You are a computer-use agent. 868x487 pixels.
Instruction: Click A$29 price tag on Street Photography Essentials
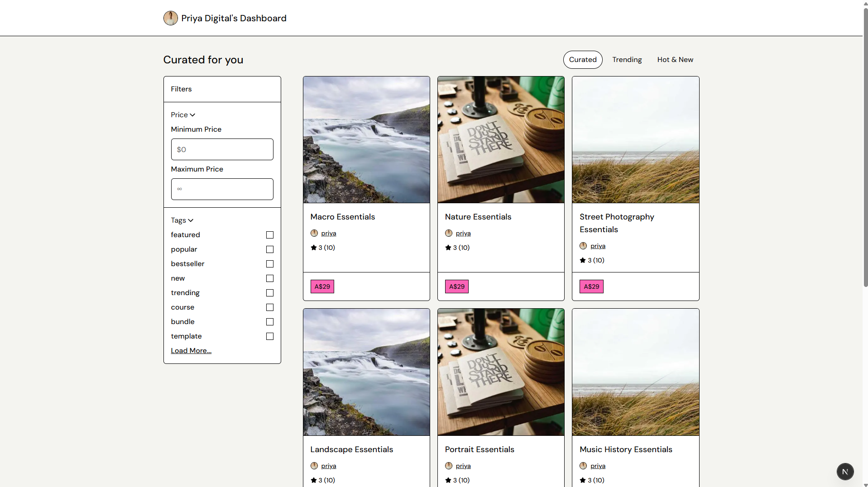(591, 286)
